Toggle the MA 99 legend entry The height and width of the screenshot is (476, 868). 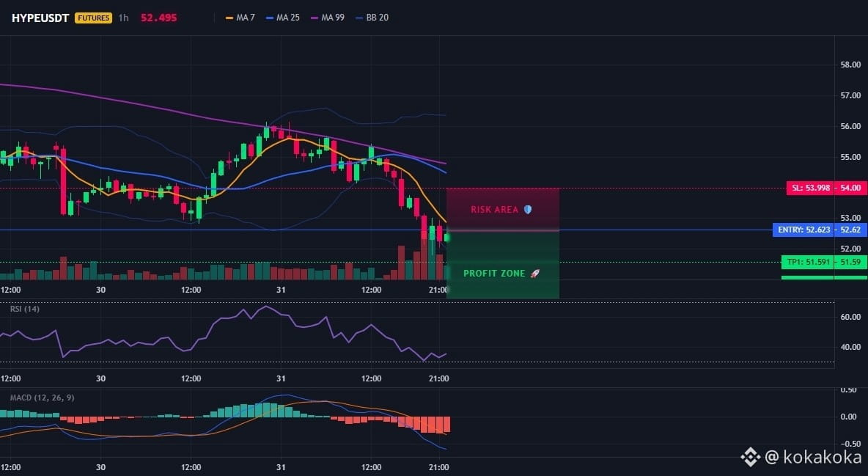328,18
